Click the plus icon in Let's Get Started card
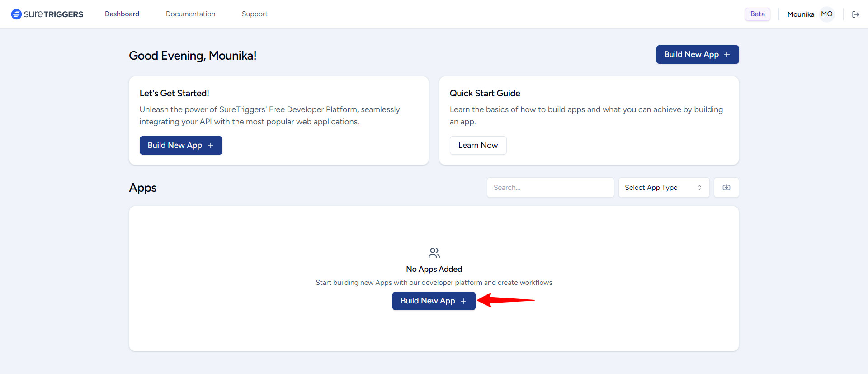 [210, 146]
